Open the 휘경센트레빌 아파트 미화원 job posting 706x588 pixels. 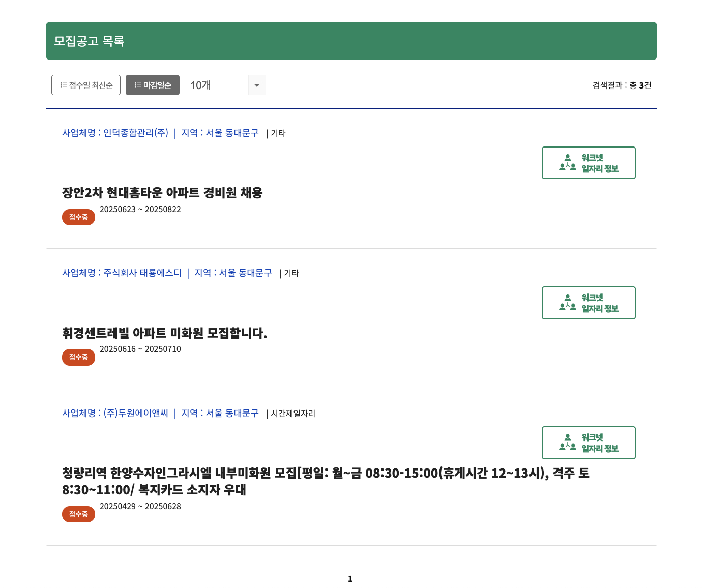point(164,334)
